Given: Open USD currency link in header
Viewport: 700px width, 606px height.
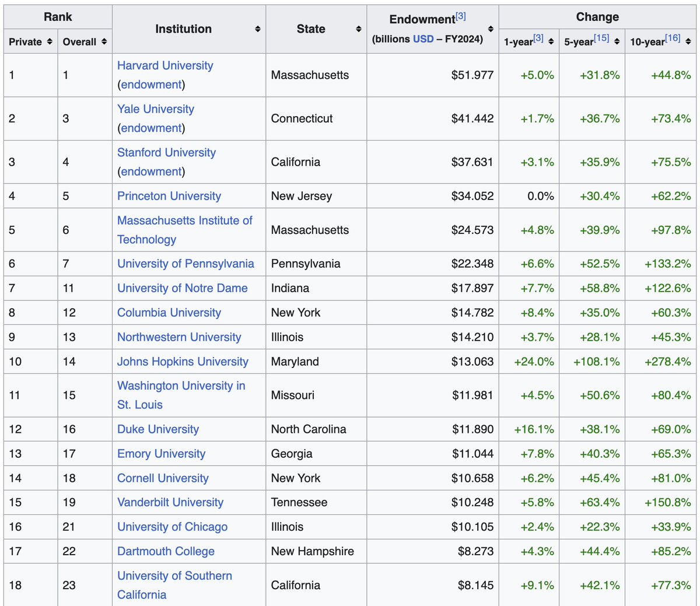Looking at the screenshot, I should coord(423,39).
